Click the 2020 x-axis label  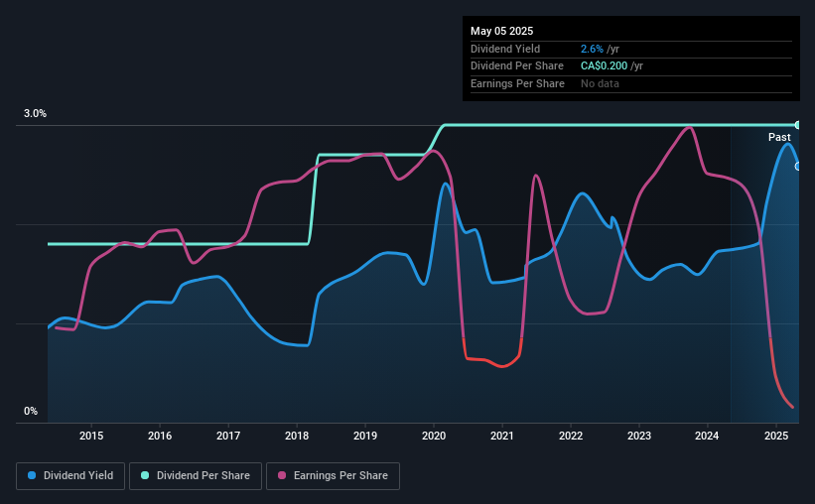click(x=434, y=436)
